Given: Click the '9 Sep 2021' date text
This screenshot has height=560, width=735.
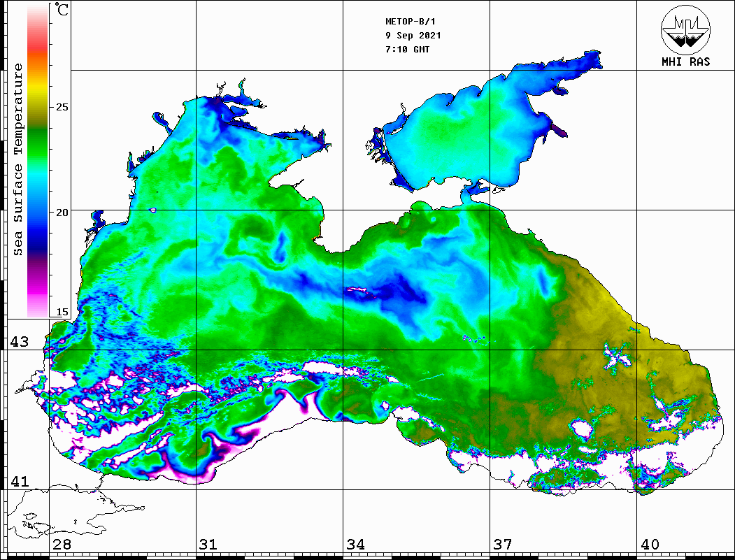Looking at the screenshot, I should coord(413,36).
